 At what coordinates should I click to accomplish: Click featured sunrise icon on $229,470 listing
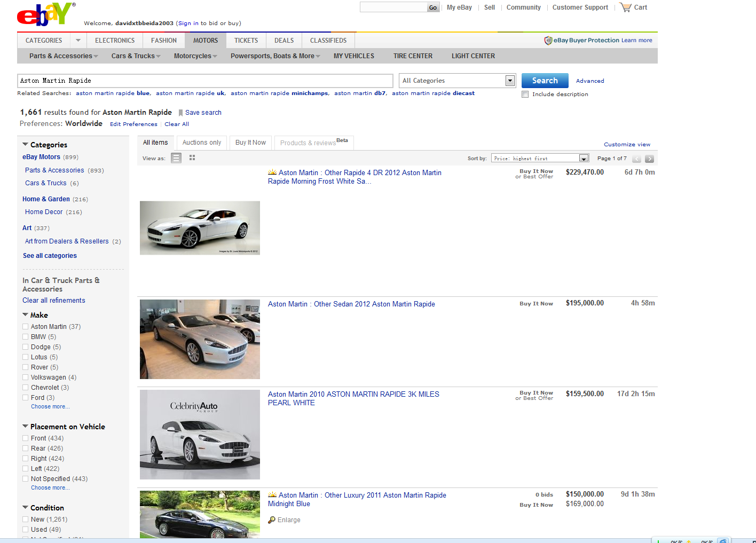point(272,172)
